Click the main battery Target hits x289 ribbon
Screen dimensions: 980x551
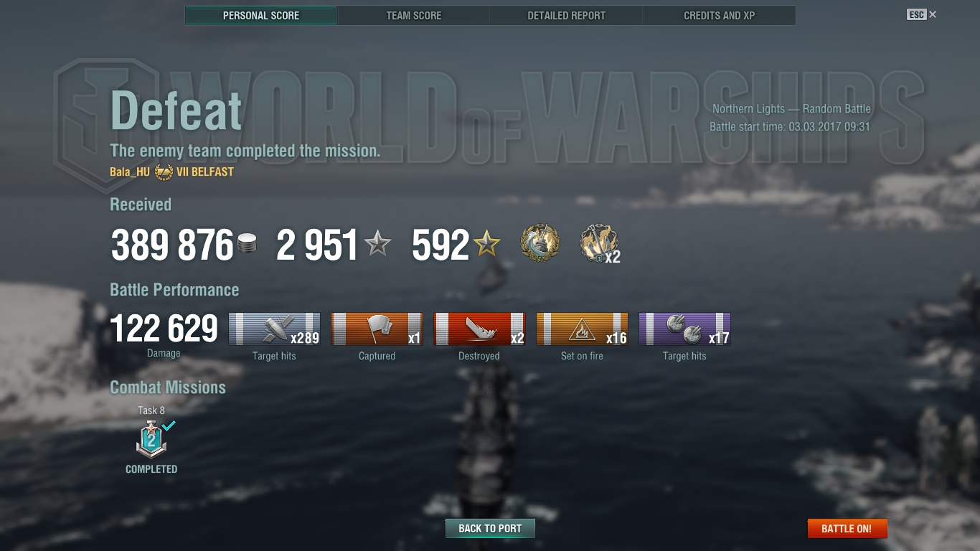[x=274, y=329]
